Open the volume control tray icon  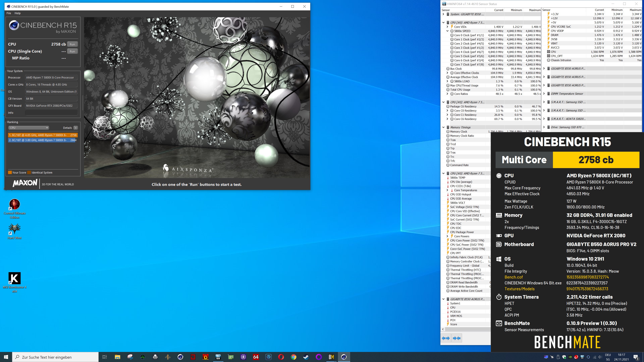point(600,357)
